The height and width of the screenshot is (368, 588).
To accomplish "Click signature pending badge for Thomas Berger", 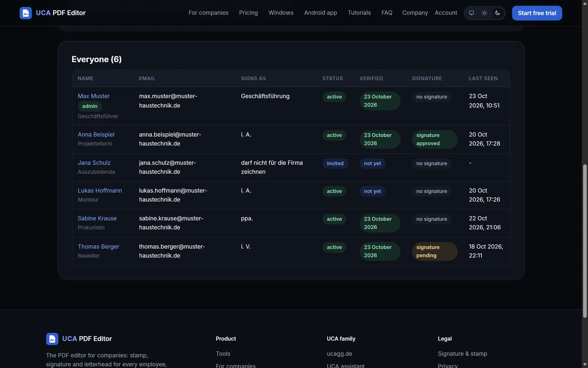I will (434, 251).
